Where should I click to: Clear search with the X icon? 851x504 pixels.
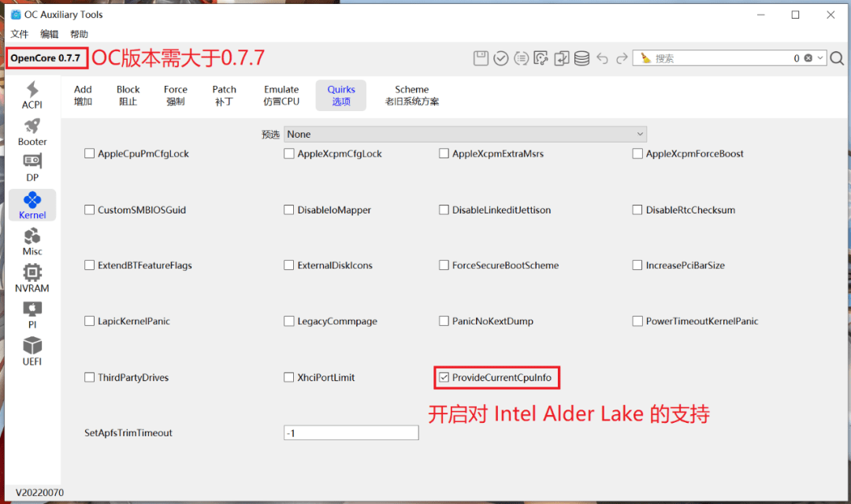click(808, 58)
